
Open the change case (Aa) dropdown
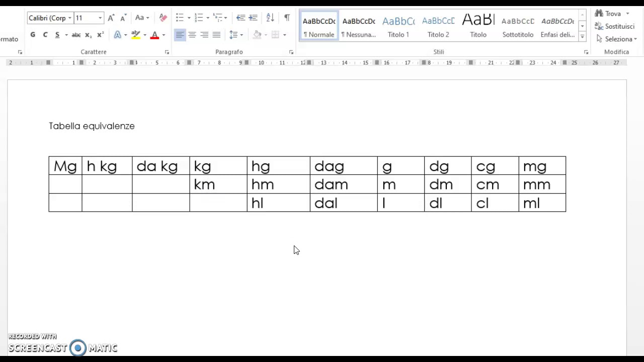(142, 18)
